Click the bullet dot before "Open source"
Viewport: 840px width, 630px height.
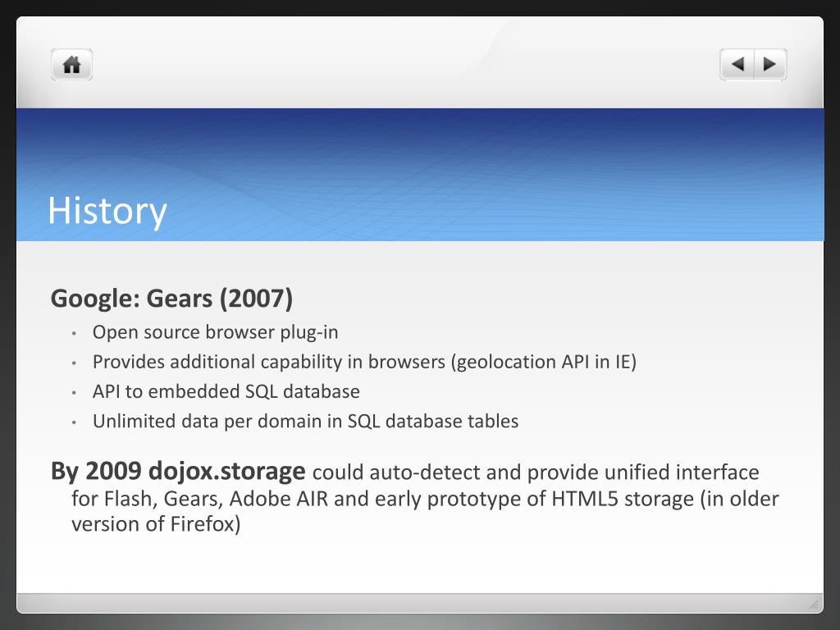[x=74, y=334]
